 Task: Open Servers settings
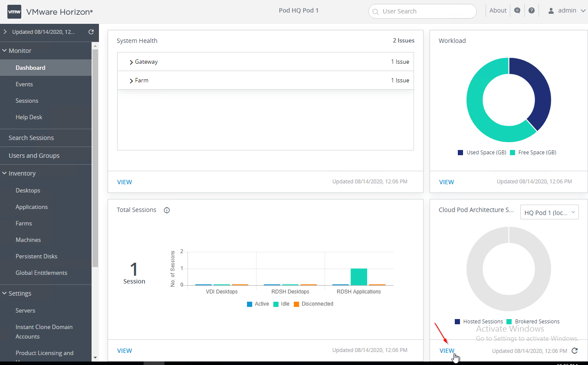26,310
